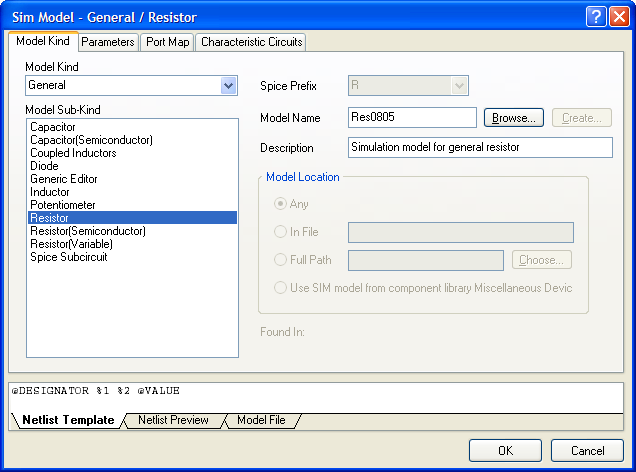Open the Model Kind dropdown

tap(229, 86)
